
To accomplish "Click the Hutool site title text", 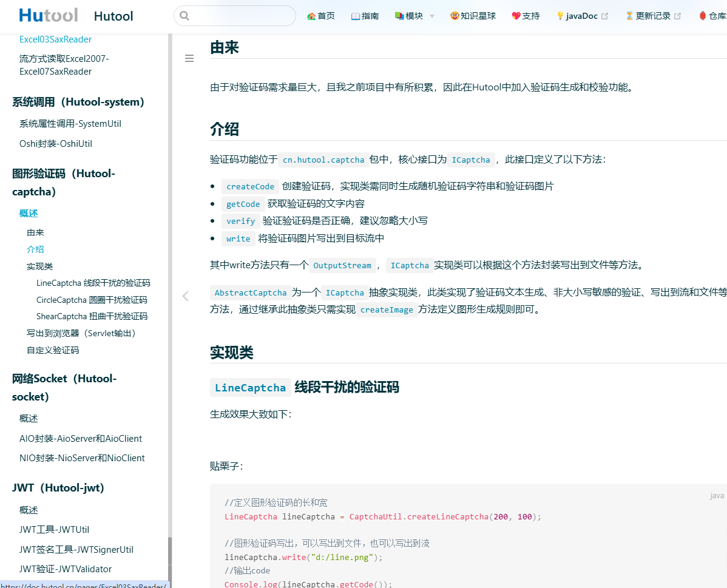I will [113, 16].
